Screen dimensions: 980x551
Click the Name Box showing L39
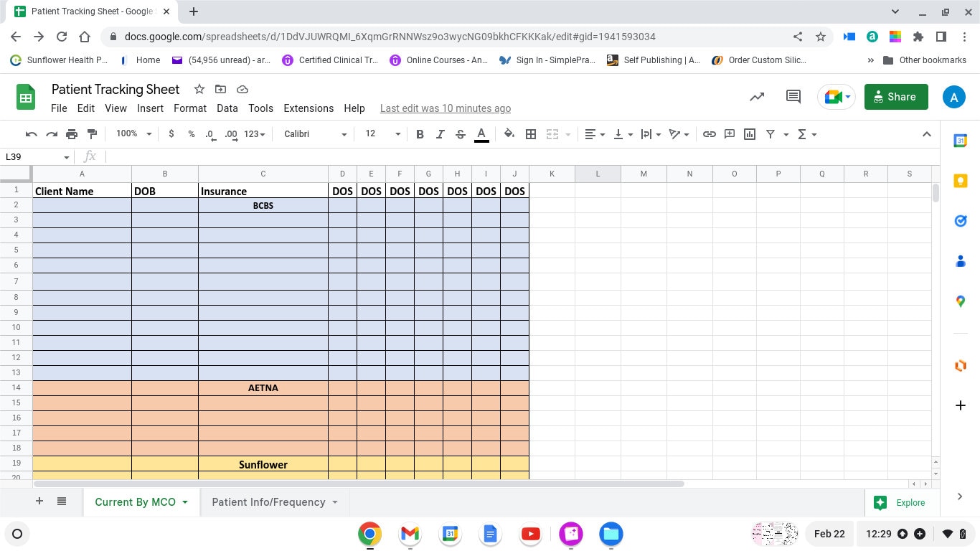[37, 156]
